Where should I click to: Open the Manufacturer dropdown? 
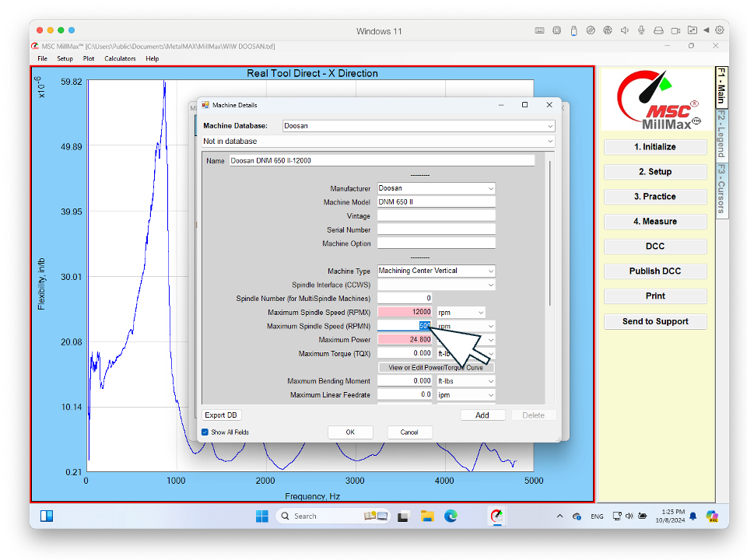491,188
